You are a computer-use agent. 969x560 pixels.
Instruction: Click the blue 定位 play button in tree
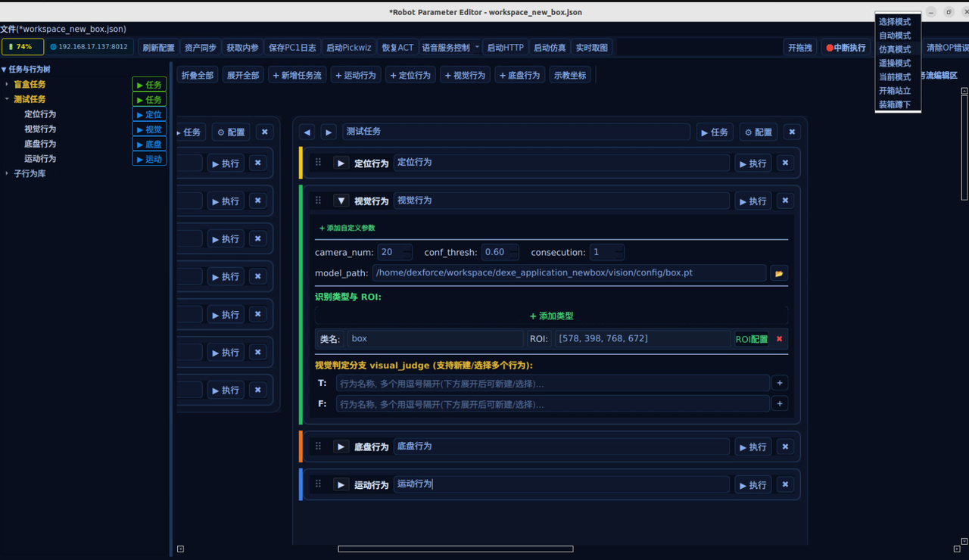point(149,114)
